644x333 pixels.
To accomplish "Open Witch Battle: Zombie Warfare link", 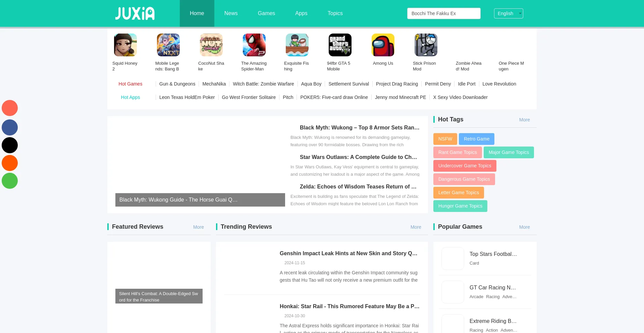I will (263, 84).
